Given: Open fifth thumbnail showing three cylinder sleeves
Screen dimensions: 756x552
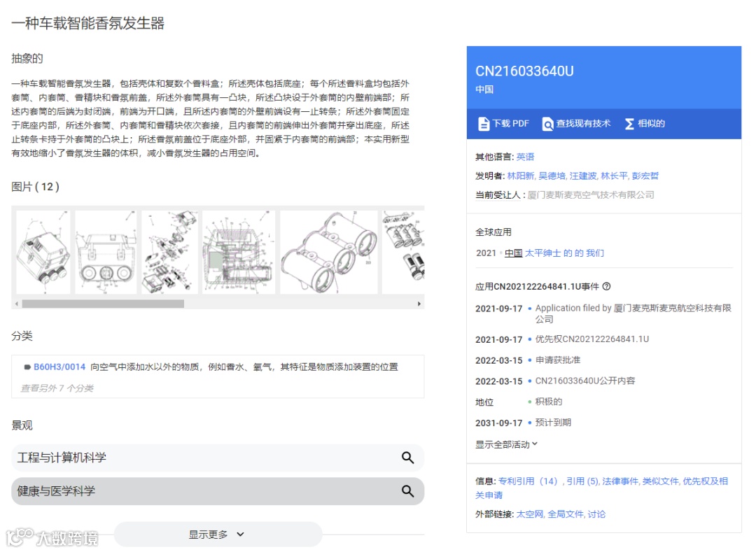Looking at the screenshot, I should pos(329,252).
